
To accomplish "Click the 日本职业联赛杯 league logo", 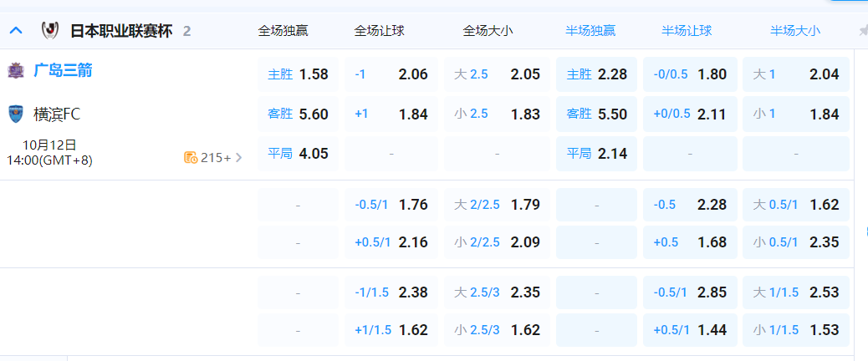I will point(49,31).
